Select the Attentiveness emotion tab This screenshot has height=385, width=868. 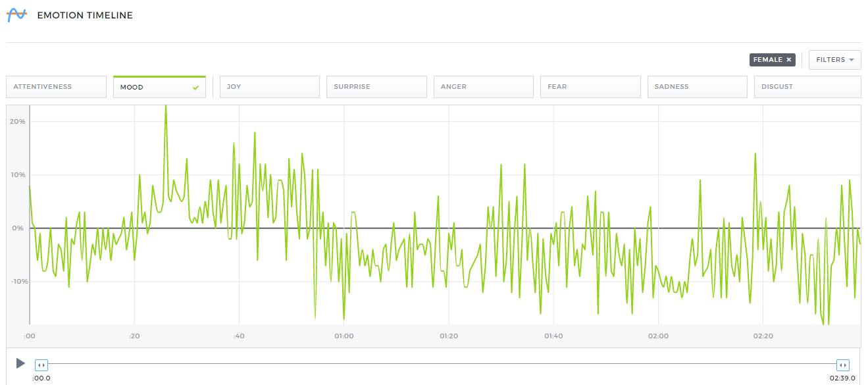56,87
